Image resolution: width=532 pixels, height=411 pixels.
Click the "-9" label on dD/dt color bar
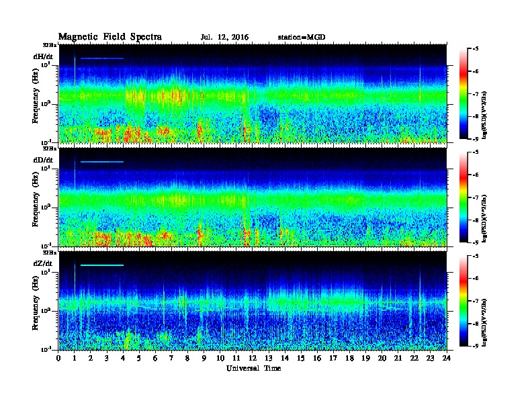(x=476, y=242)
